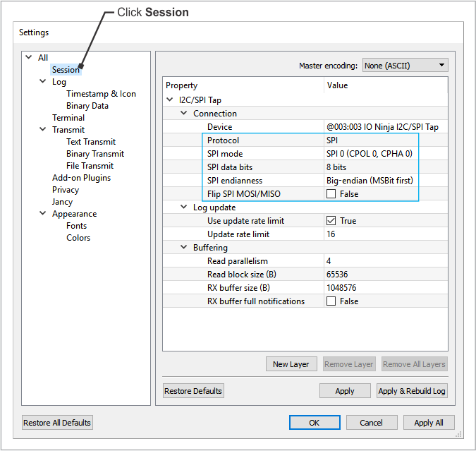Click the New Layer button
Viewport: 476px width, 451px height.
pyautogui.click(x=291, y=364)
